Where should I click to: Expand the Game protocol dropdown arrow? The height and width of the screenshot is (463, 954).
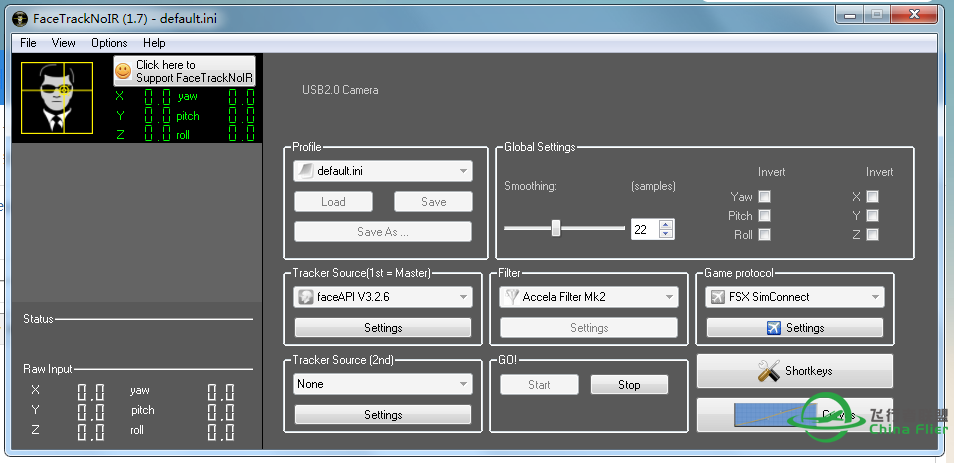876,297
